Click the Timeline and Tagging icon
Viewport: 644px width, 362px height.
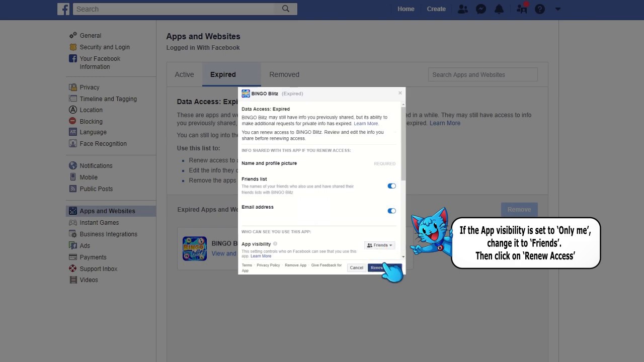[73, 99]
